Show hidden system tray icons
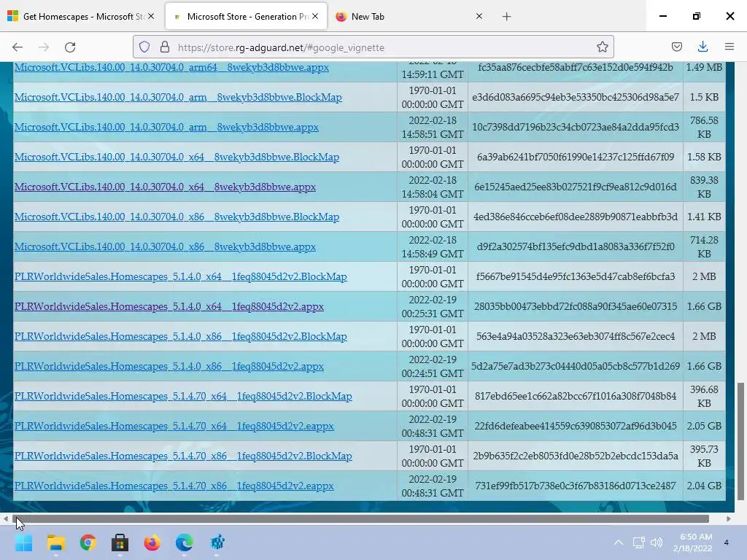The width and height of the screenshot is (747, 560). (x=619, y=542)
